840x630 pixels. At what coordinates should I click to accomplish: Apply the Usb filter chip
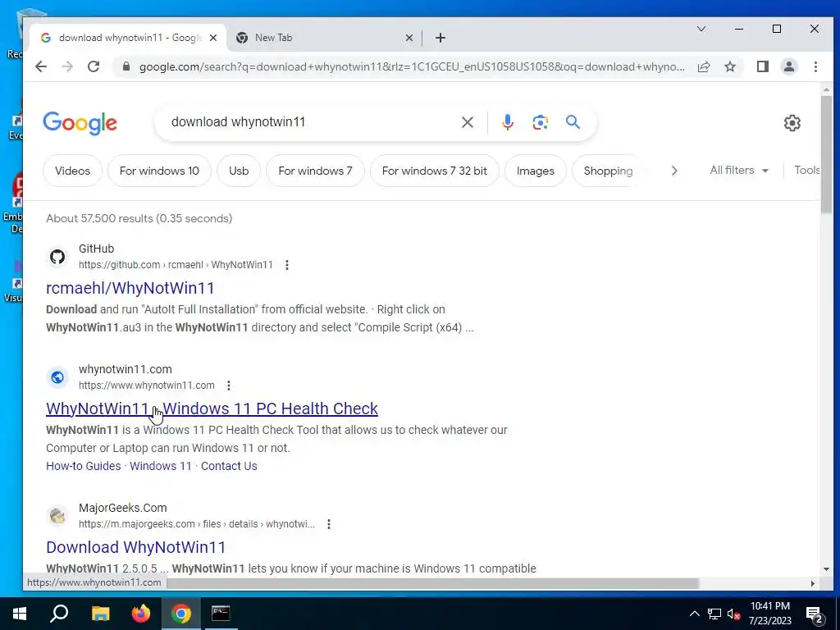click(239, 171)
